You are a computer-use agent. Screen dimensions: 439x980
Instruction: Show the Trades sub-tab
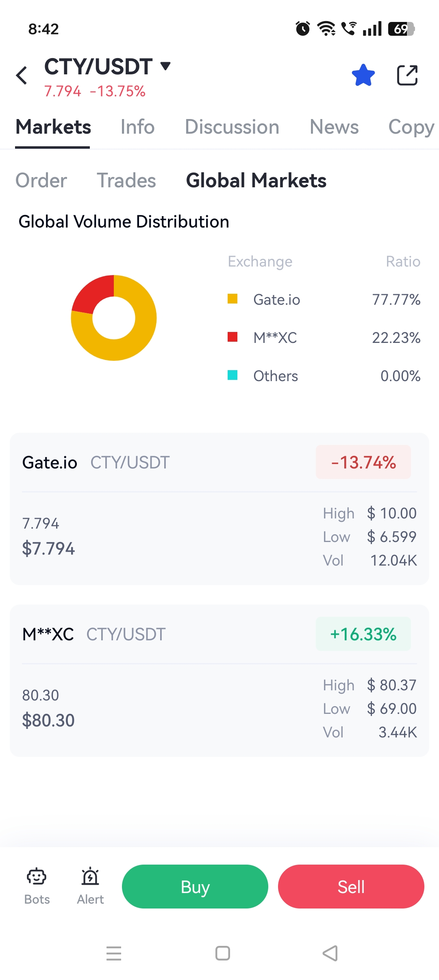(x=126, y=180)
